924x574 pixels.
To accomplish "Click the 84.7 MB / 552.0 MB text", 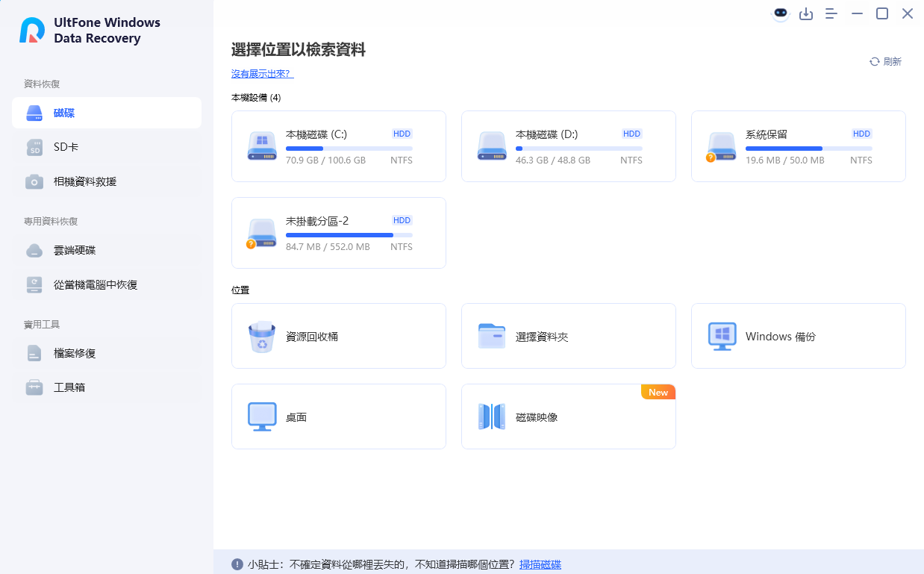I will click(x=328, y=247).
